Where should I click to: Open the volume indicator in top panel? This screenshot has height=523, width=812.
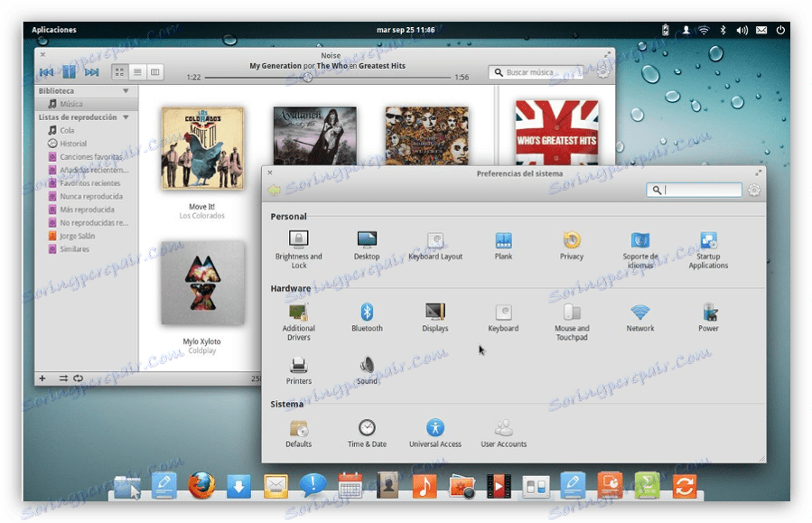click(x=742, y=31)
